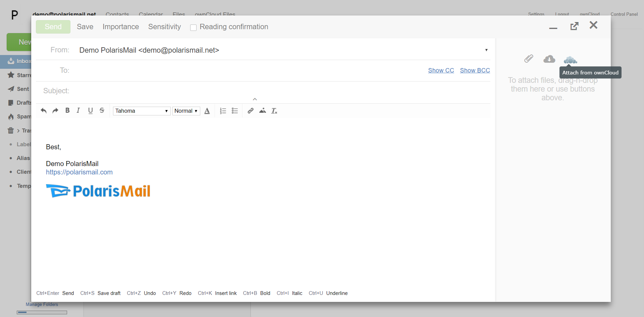Collapse the header fields chevron
The height and width of the screenshot is (317, 644).
255,99
